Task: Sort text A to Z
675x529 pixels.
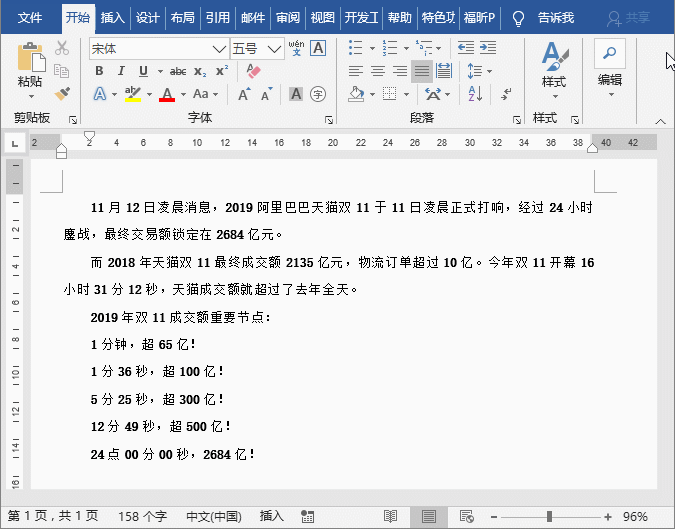Action: coord(475,93)
